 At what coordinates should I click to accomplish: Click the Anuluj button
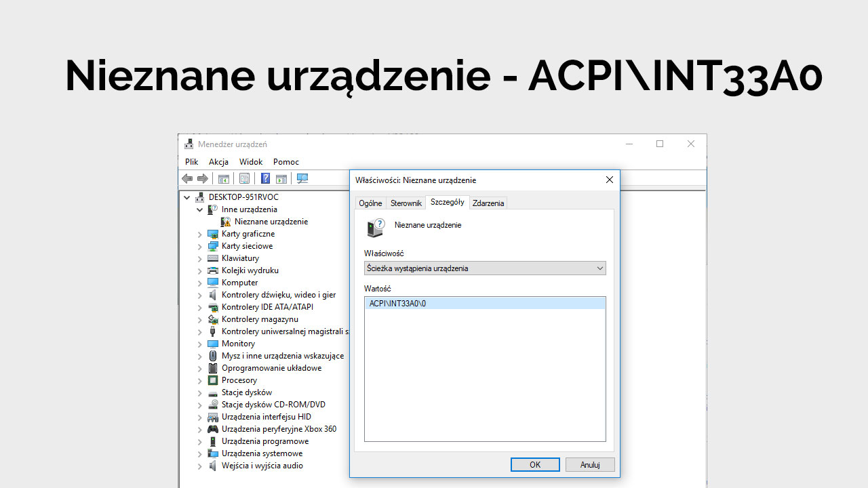click(591, 465)
